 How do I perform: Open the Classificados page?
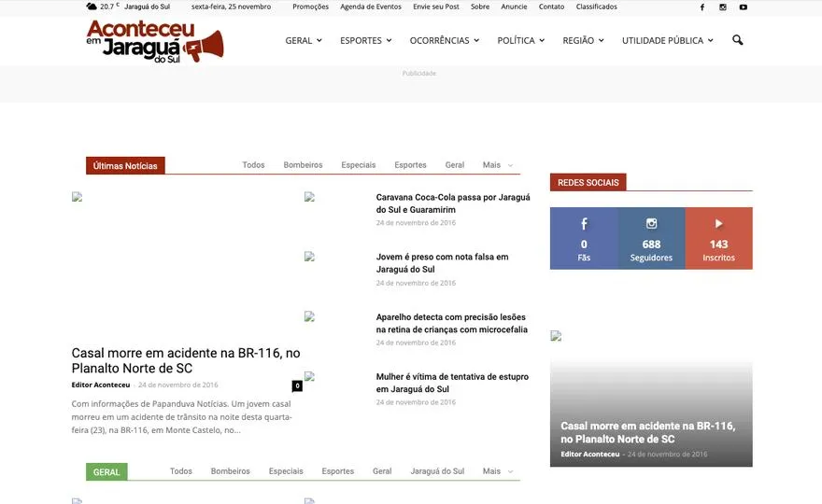click(597, 7)
